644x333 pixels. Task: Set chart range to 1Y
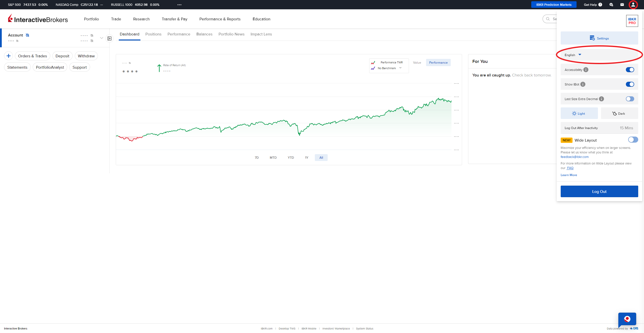point(307,157)
